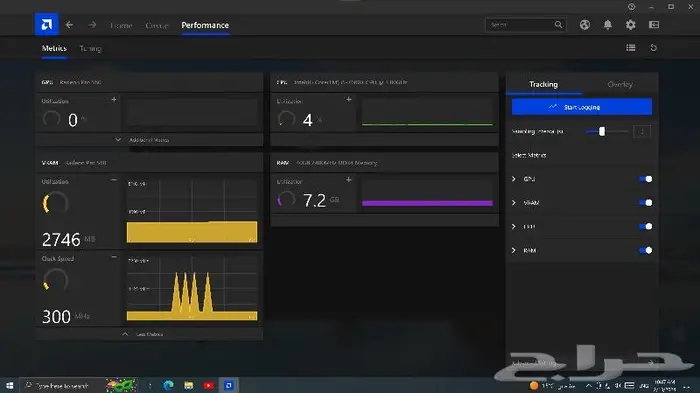Image resolution: width=700 pixels, height=393 pixels.
Task: Switch metrics to list view icon
Action: click(x=631, y=48)
